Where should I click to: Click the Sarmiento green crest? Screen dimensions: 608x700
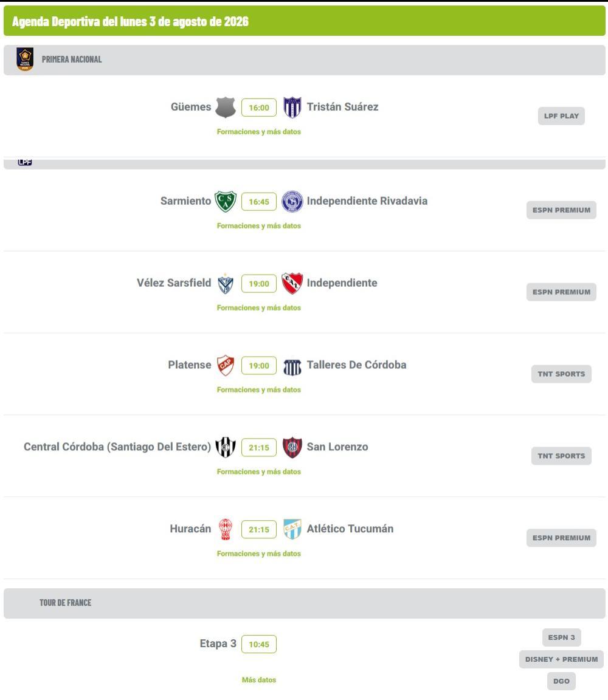[226, 201]
